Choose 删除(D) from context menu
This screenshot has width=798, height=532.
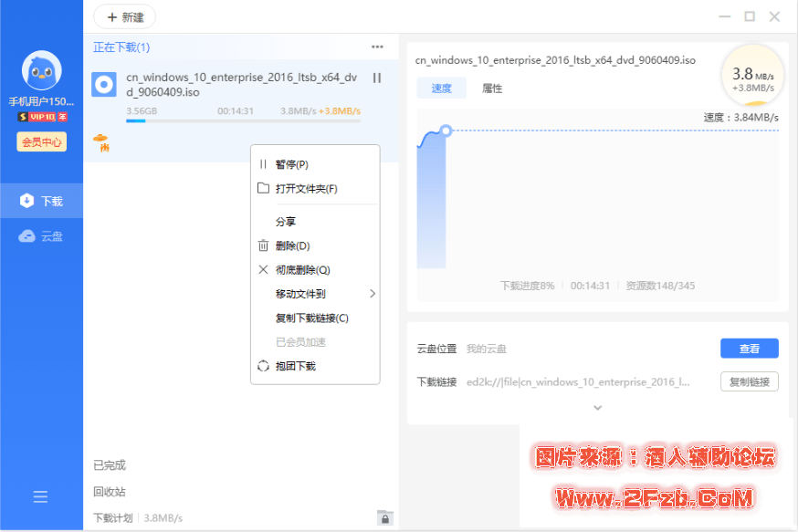pyautogui.click(x=315, y=245)
